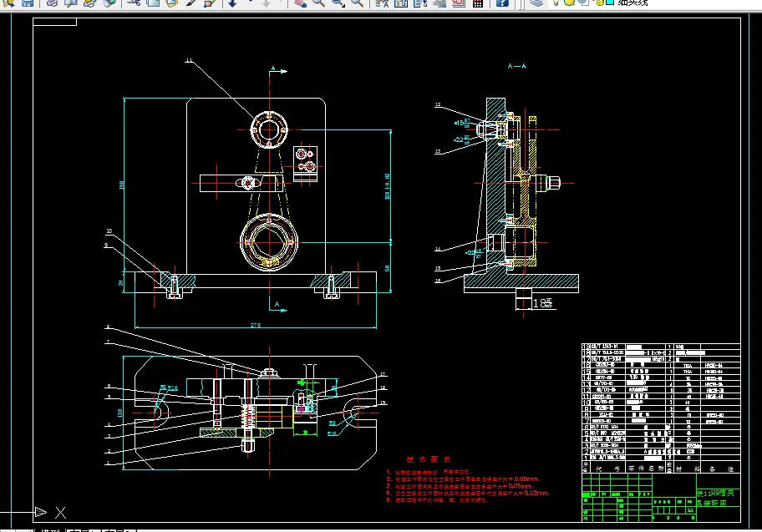This screenshot has width=762, height=532.
Task: Select the Zoom Realtime magnifier
Action: [x=319, y=3]
